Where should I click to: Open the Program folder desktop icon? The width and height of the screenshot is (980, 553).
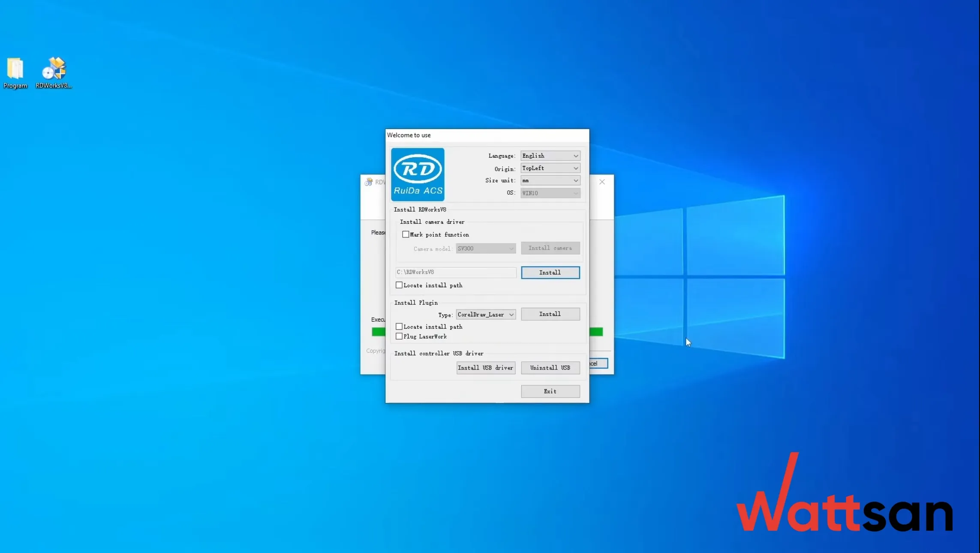[x=15, y=73]
